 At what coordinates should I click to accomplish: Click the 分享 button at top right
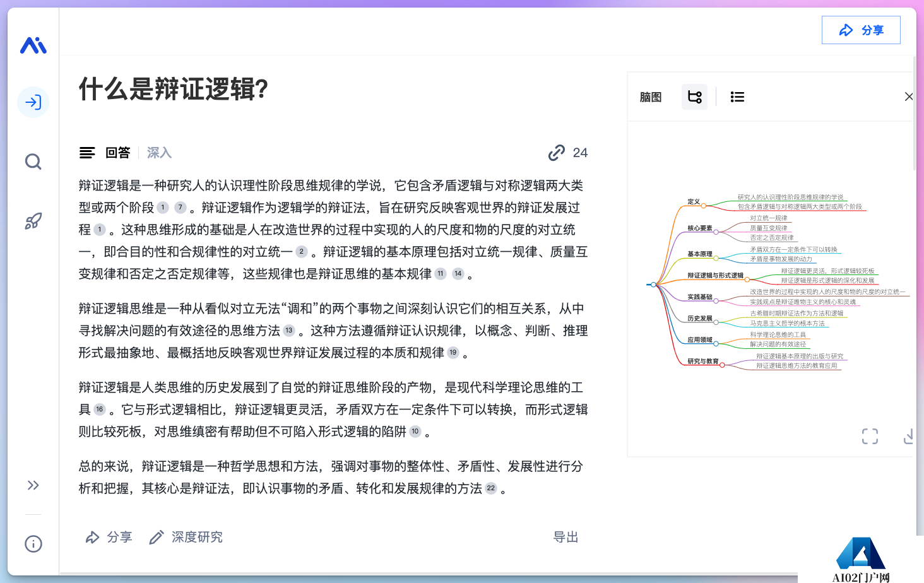tap(860, 30)
